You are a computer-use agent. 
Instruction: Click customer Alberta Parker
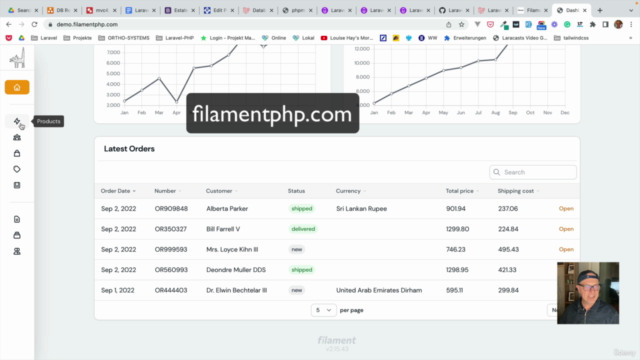coord(227,209)
